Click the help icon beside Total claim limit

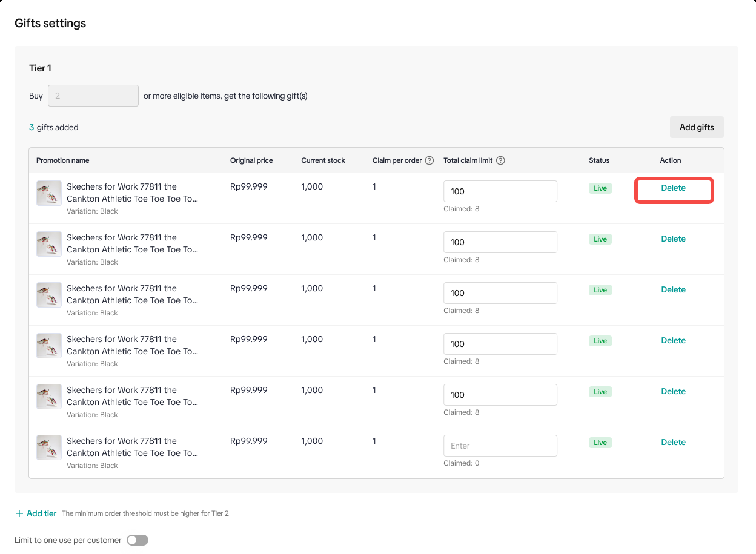[500, 160]
